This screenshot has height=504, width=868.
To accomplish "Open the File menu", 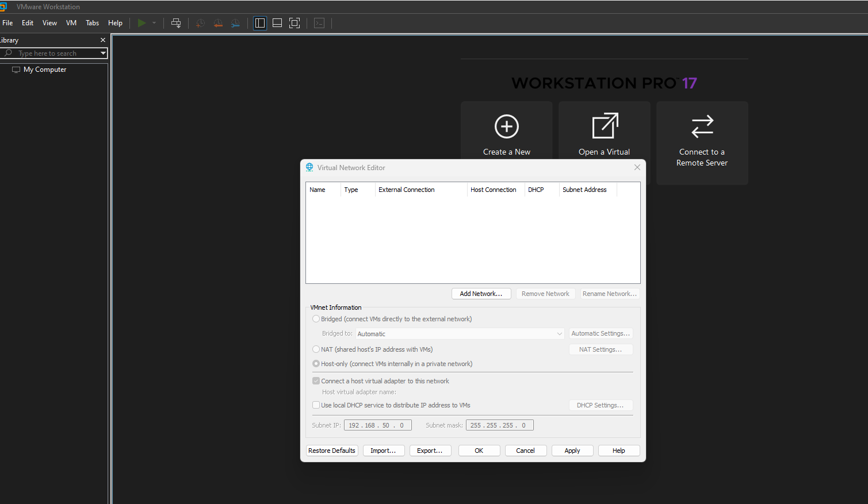I will pyautogui.click(x=7, y=23).
